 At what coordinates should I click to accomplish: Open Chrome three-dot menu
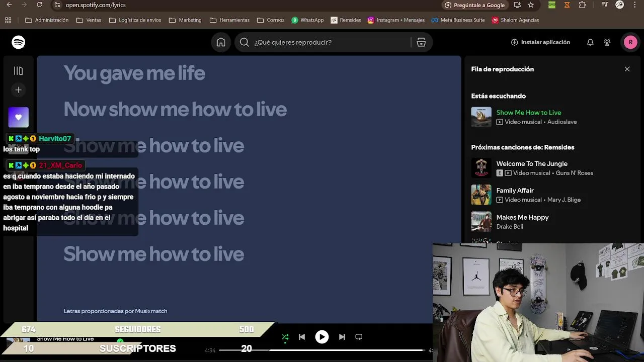[635, 5]
